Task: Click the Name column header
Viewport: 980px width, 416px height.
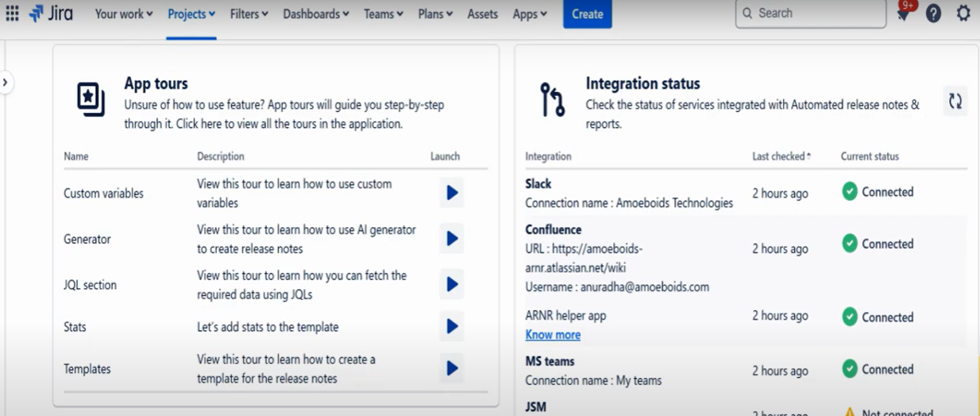Action: click(76, 156)
